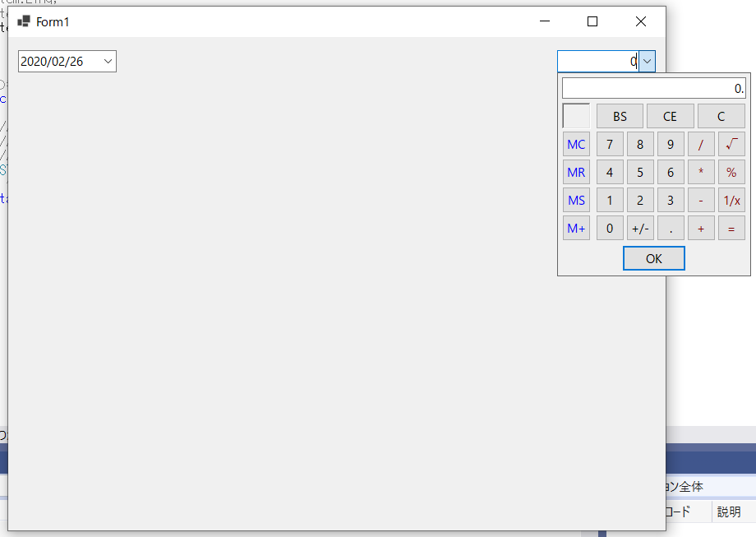Click the 説明 column header behind Form1
Viewport: 756px width, 537px height.
729,512
